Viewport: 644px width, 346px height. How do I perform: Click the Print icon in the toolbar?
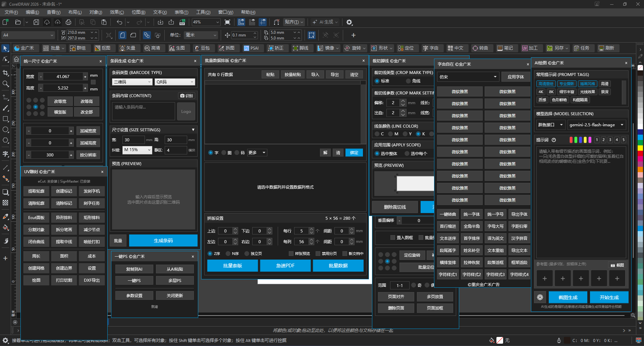[68, 22]
